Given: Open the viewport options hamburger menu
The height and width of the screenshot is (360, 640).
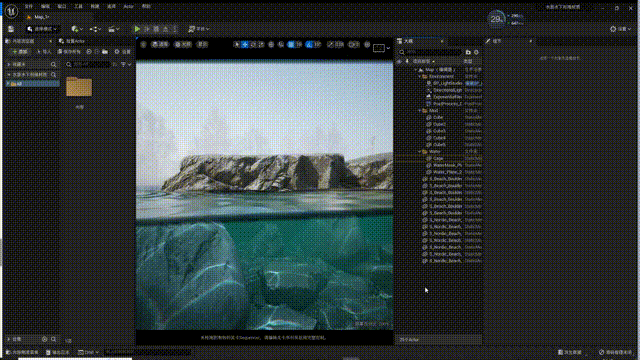Looking at the screenshot, I should click(144, 44).
